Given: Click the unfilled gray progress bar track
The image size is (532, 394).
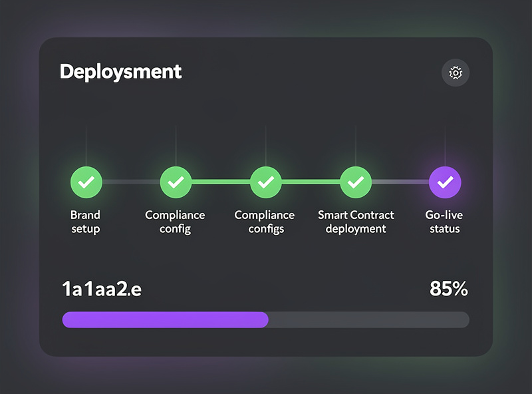Looking at the screenshot, I should [x=368, y=320].
